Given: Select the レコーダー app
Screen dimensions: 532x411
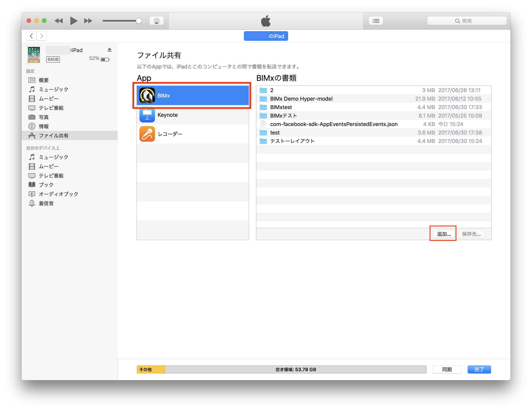Looking at the screenshot, I should (x=193, y=134).
